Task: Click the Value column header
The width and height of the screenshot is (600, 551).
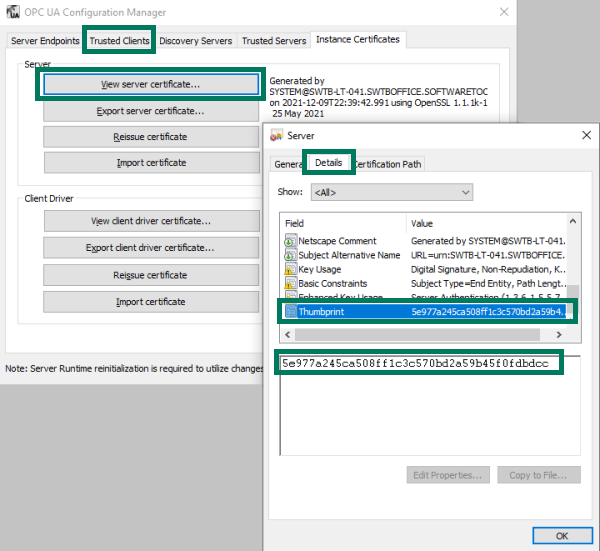Action: (487, 223)
